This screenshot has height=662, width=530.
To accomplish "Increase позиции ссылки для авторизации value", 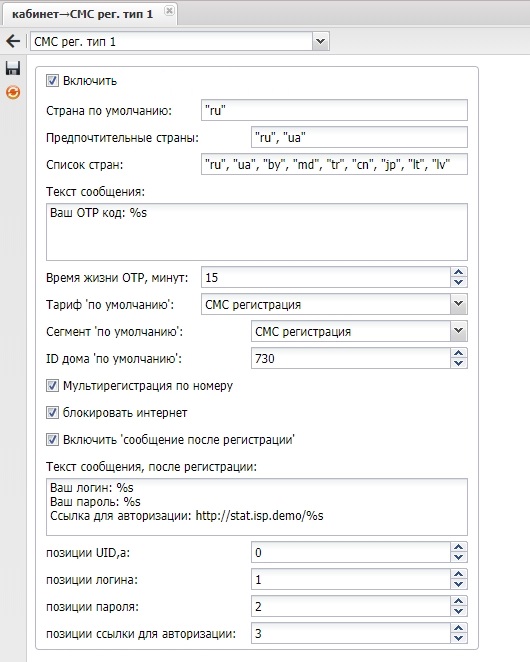I will tap(459, 629).
